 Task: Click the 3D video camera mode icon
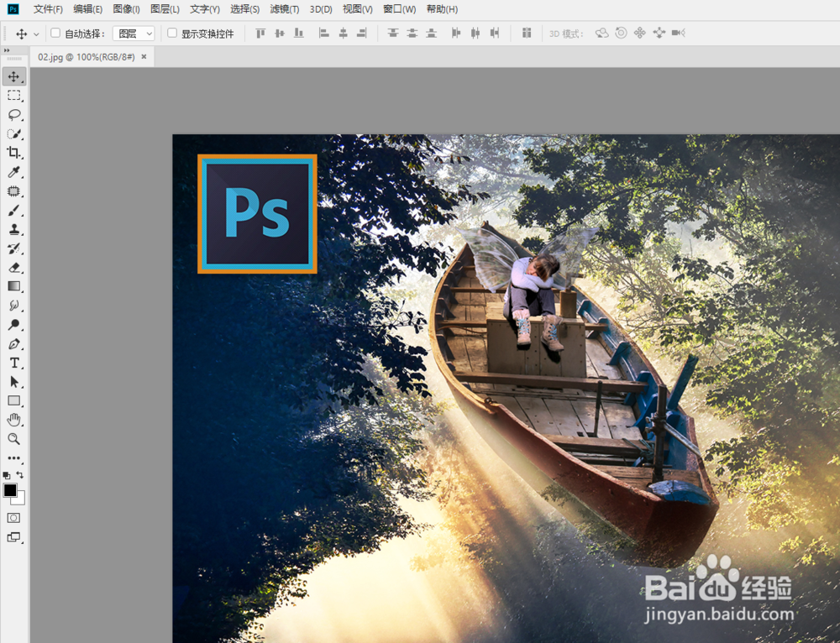click(679, 34)
